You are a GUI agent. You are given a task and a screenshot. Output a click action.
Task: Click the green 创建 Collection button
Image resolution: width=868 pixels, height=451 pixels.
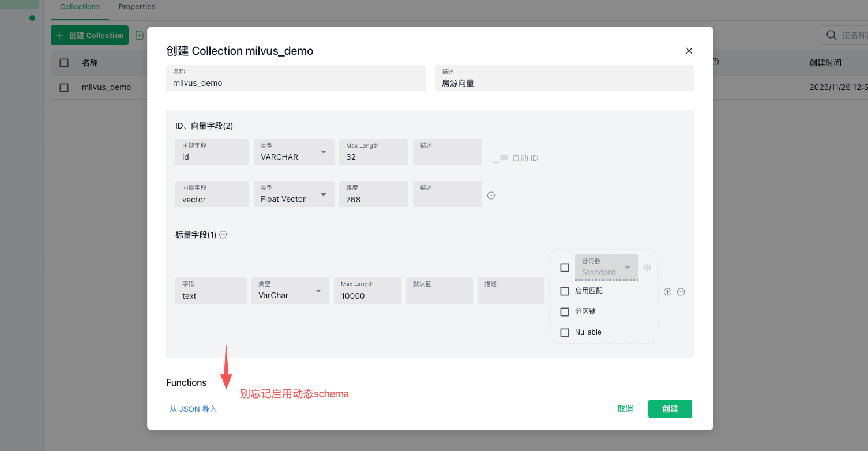tap(89, 35)
